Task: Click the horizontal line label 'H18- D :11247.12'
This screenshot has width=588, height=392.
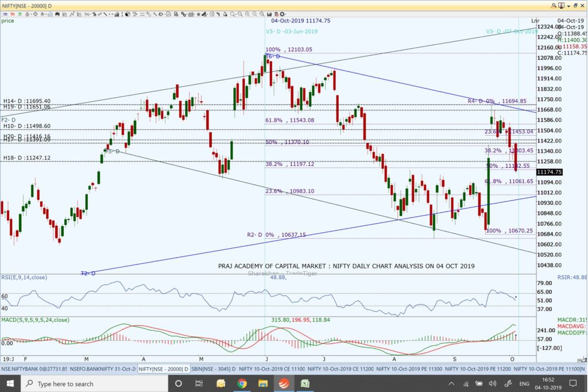Action: [26, 157]
